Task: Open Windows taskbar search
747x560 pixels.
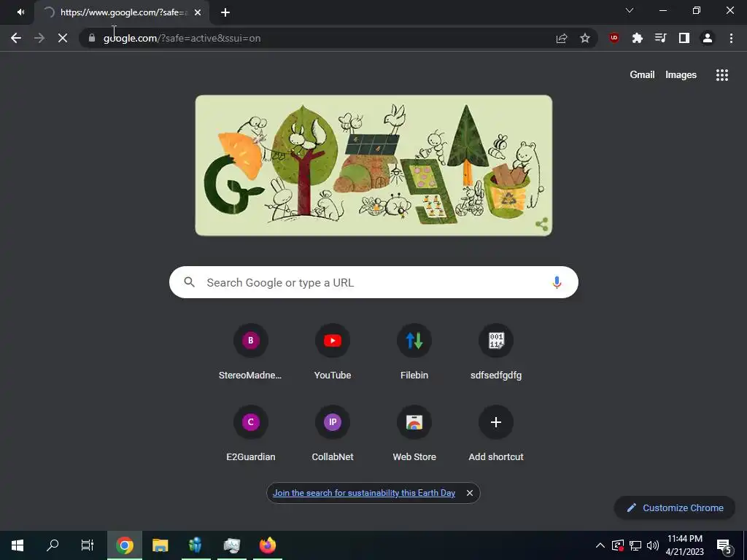Action: (53, 545)
